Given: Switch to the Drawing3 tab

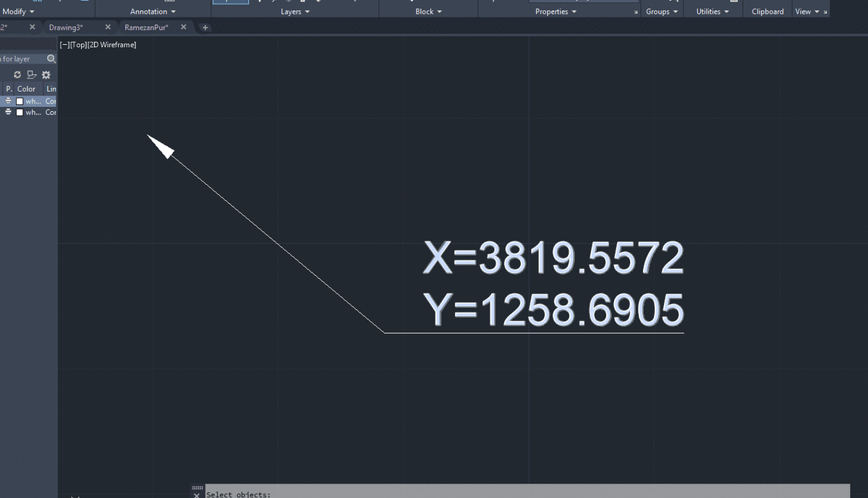Looking at the screenshot, I should [x=67, y=27].
